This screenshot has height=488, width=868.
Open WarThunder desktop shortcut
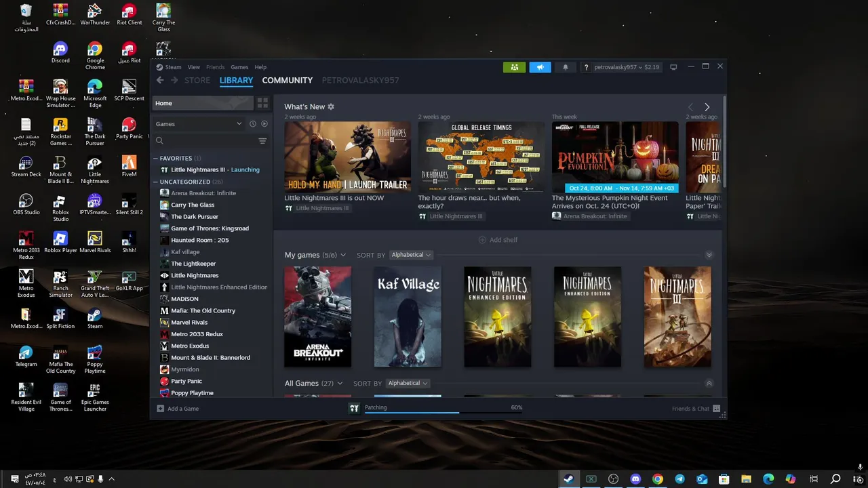click(95, 15)
